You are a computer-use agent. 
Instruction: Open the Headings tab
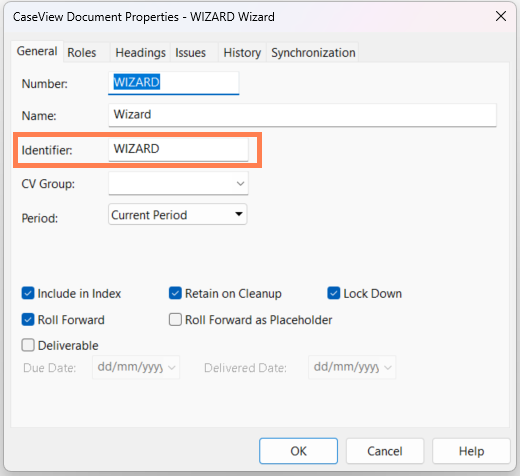coord(140,53)
